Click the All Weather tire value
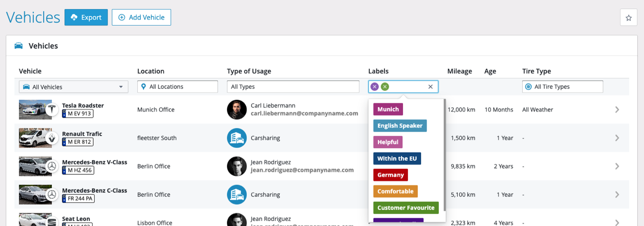 pyautogui.click(x=537, y=109)
